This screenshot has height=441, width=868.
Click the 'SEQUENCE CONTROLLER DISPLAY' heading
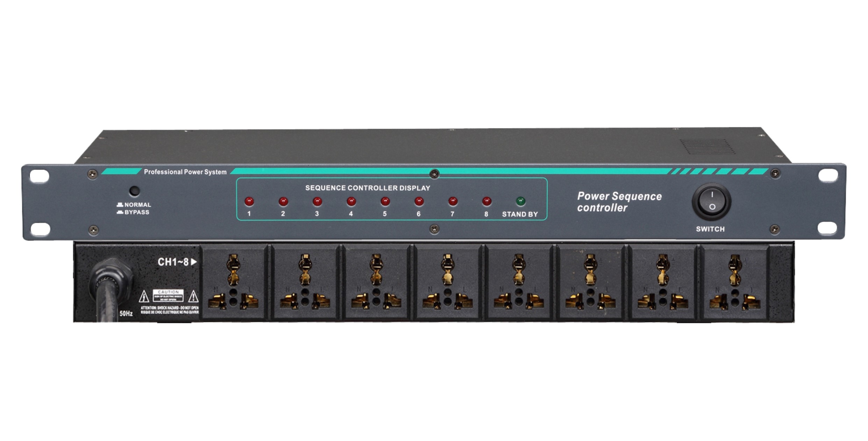click(368, 188)
